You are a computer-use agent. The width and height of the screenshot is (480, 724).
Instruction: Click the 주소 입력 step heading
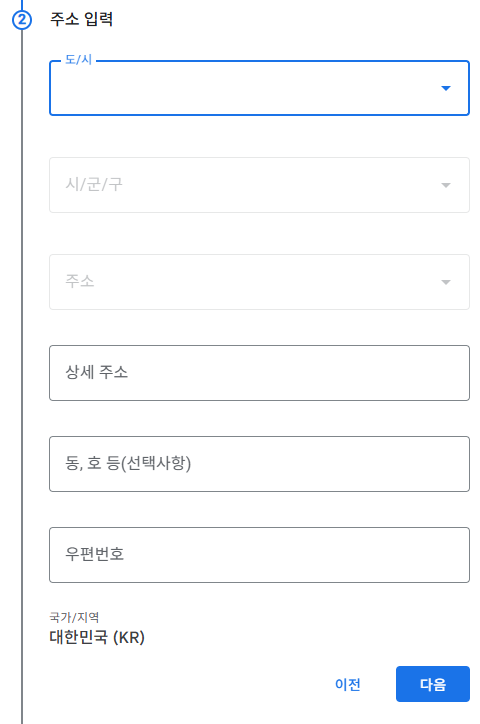point(82,19)
